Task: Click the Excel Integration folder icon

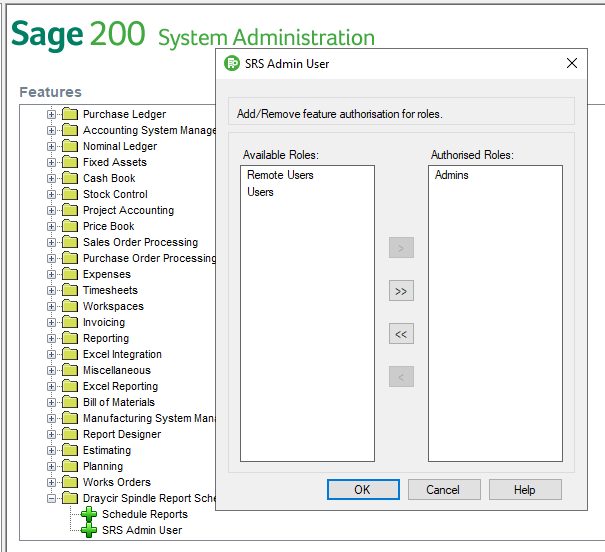Action: click(70, 354)
